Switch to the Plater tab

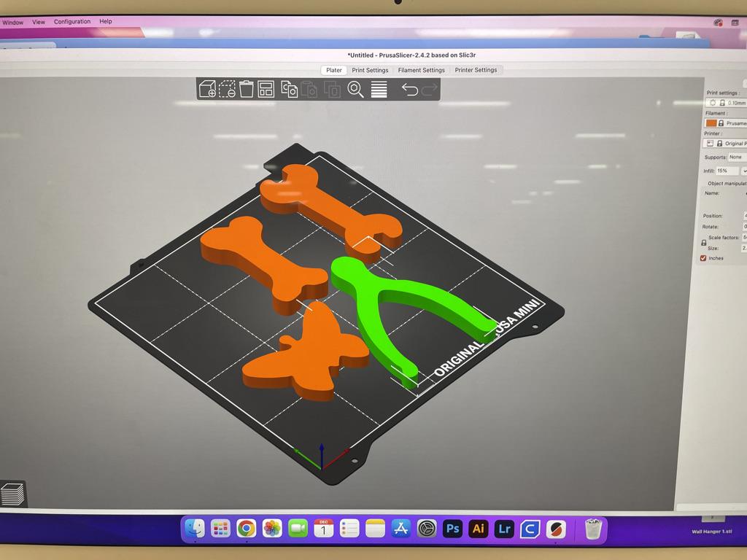click(x=334, y=70)
